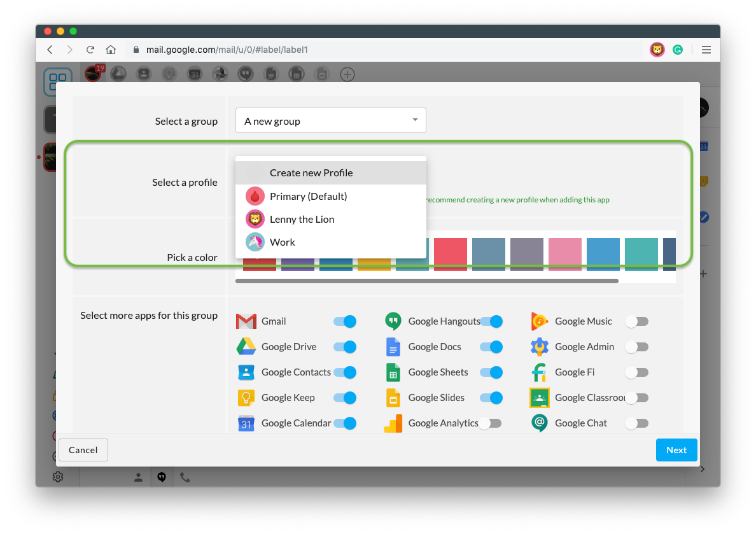Reload the page with the refresh icon

tap(90, 50)
